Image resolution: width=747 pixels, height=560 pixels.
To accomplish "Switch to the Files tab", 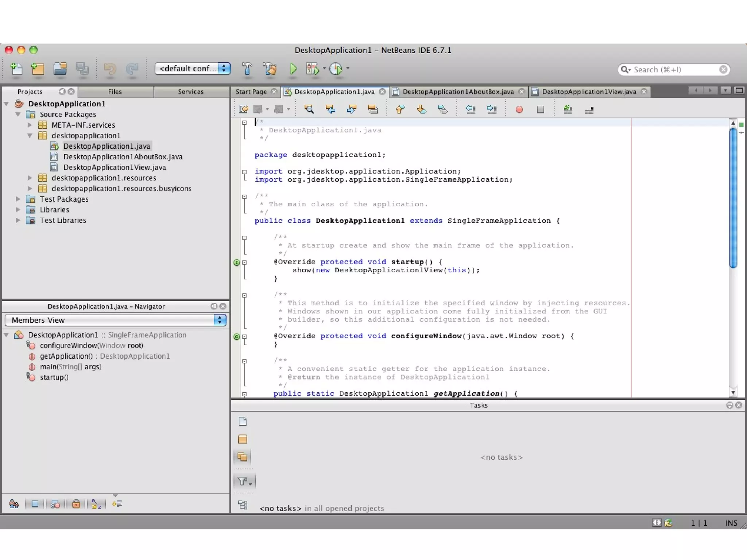I will 115,92.
